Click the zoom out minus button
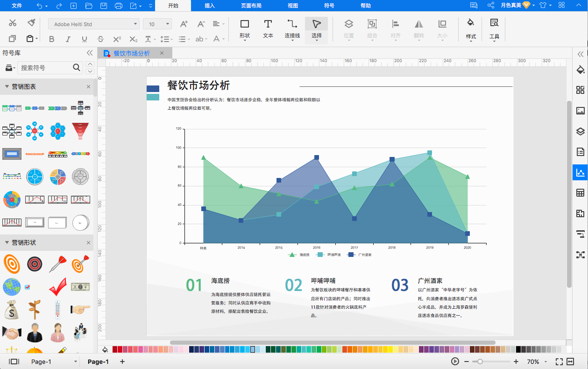 [x=466, y=362]
